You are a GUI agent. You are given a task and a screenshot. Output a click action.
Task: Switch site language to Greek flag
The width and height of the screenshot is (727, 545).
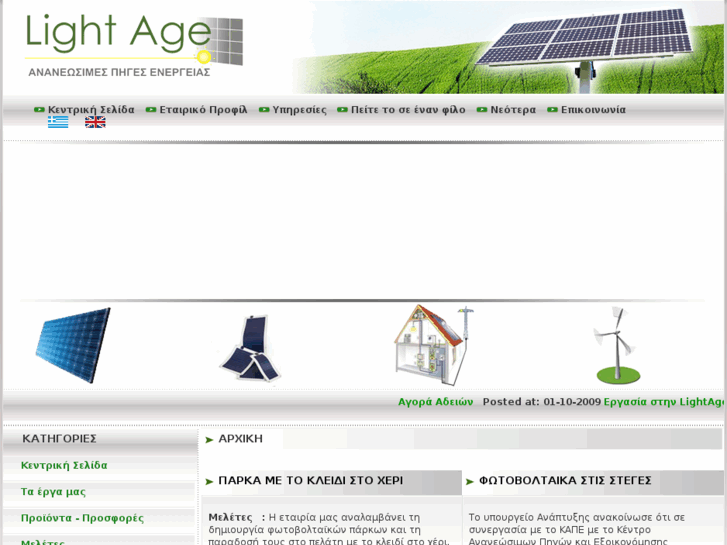click(x=58, y=122)
